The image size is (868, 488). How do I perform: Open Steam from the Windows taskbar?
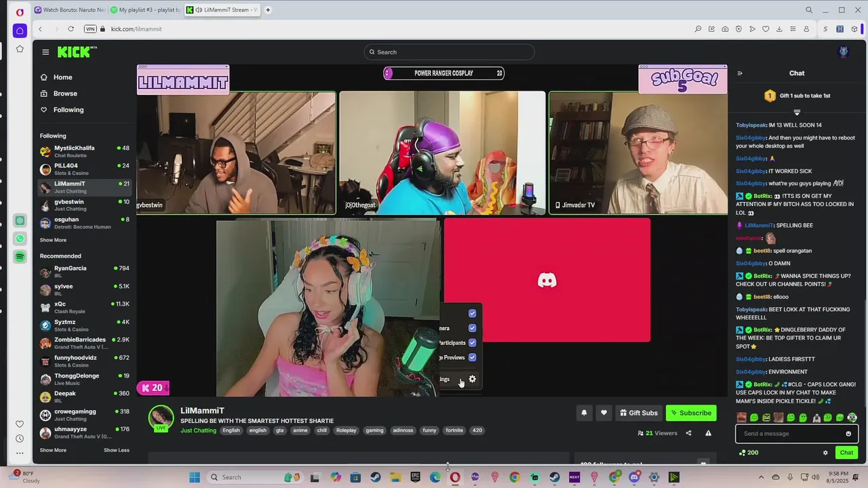pos(375,477)
